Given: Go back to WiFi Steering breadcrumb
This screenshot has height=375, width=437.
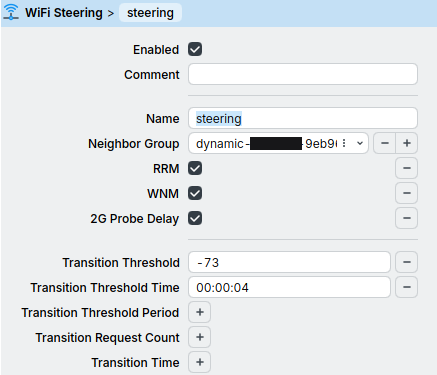Looking at the screenshot, I should [x=64, y=13].
